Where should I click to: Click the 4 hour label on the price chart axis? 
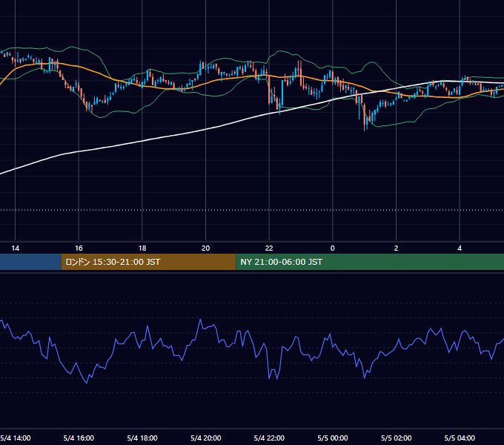pos(460,248)
